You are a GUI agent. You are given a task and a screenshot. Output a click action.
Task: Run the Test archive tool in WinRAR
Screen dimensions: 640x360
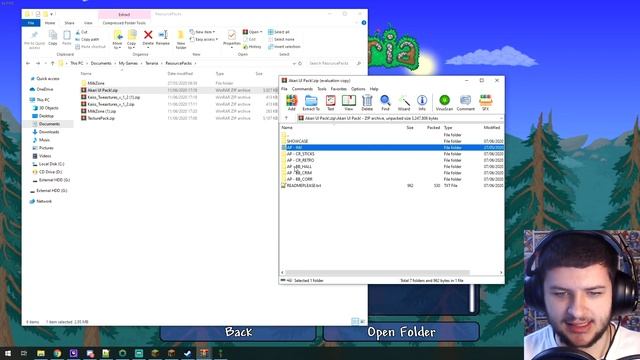(x=331, y=102)
